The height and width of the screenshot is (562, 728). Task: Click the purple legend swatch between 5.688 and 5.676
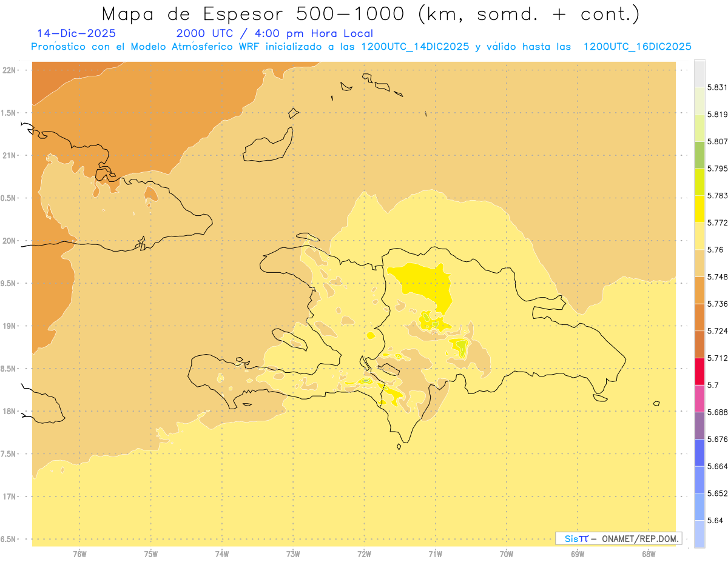(699, 426)
